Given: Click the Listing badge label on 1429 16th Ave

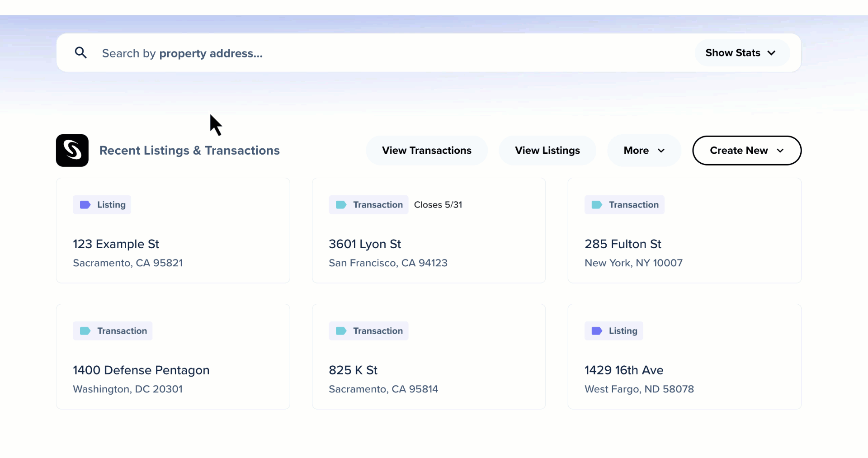Looking at the screenshot, I should pyautogui.click(x=623, y=331).
